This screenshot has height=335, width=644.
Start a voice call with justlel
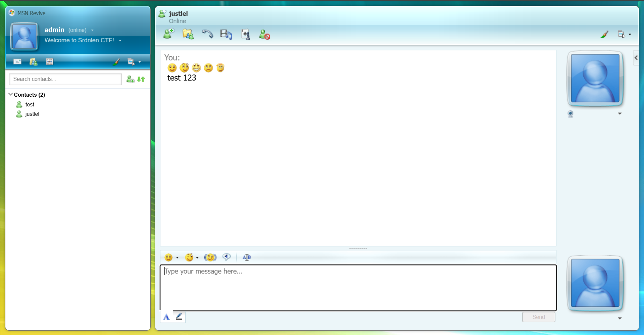[x=207, y=34]
